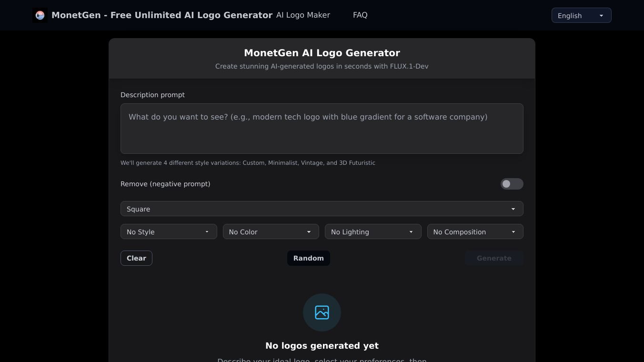Click the image placeholder icon
Screen dimensions: 644x362
click(322, 312)
